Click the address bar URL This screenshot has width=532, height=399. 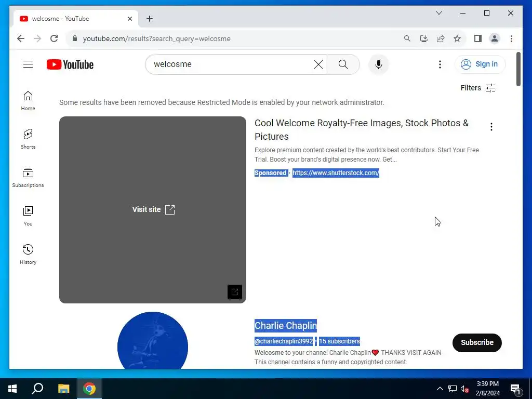[157, 38]
